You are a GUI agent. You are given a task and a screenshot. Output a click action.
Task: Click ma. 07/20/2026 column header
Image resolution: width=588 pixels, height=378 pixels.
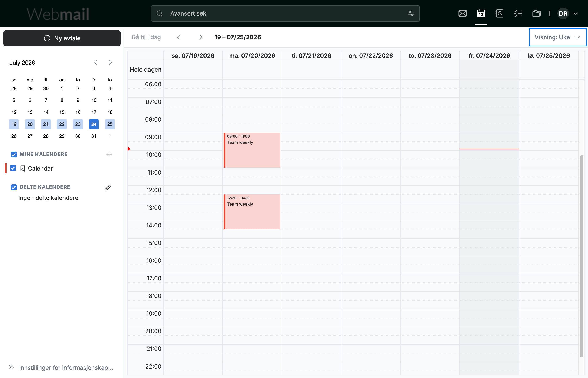click(x=252, y=56)
